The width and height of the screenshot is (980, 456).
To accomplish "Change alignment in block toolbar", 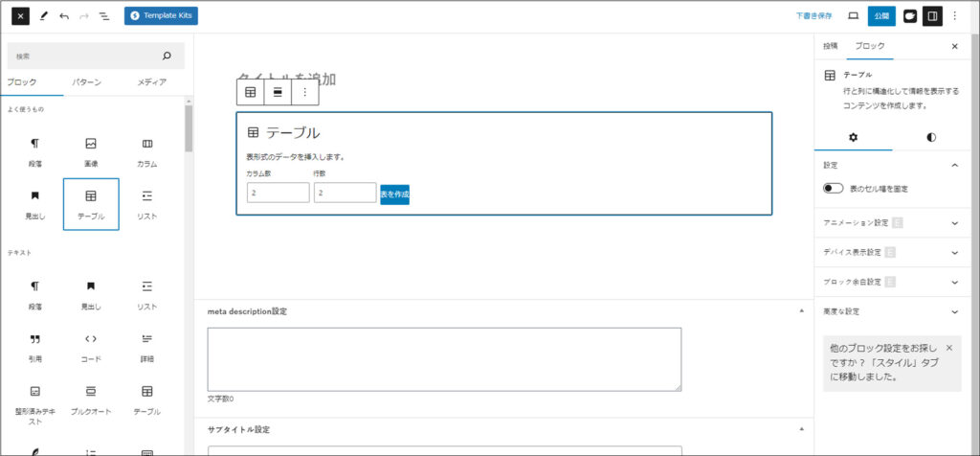I will tap(278, 92).
